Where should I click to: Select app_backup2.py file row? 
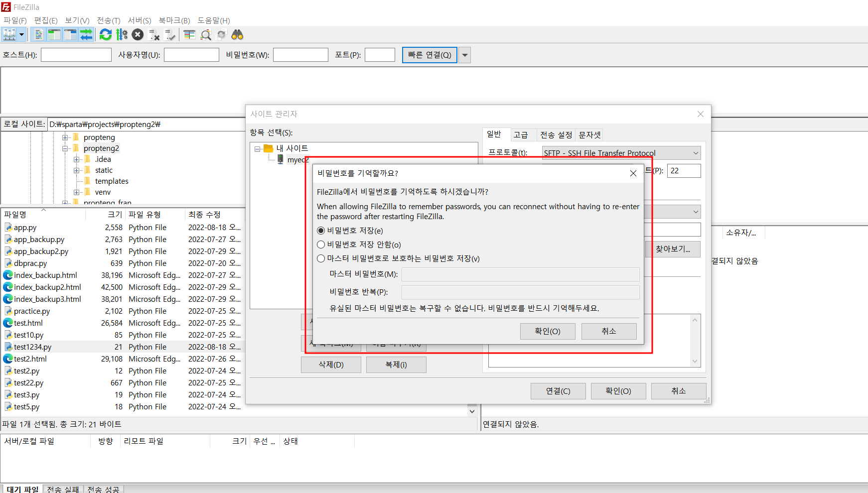[123, 251]
